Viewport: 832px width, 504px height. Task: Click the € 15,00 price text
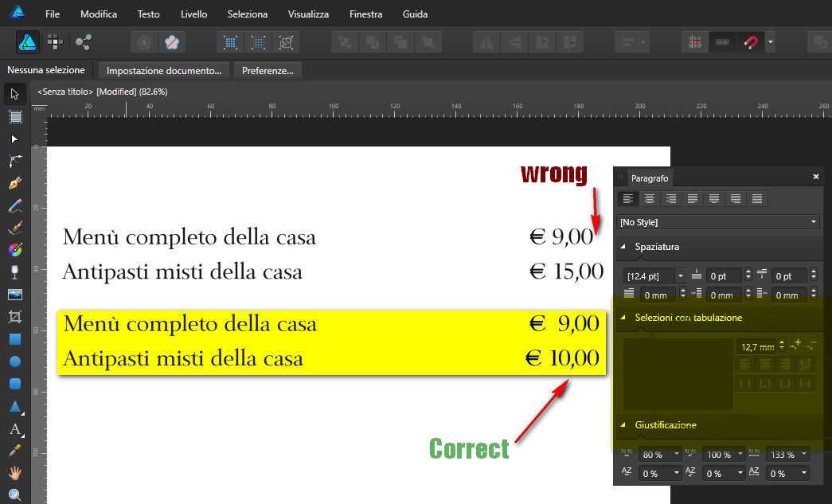pos(566,271)
